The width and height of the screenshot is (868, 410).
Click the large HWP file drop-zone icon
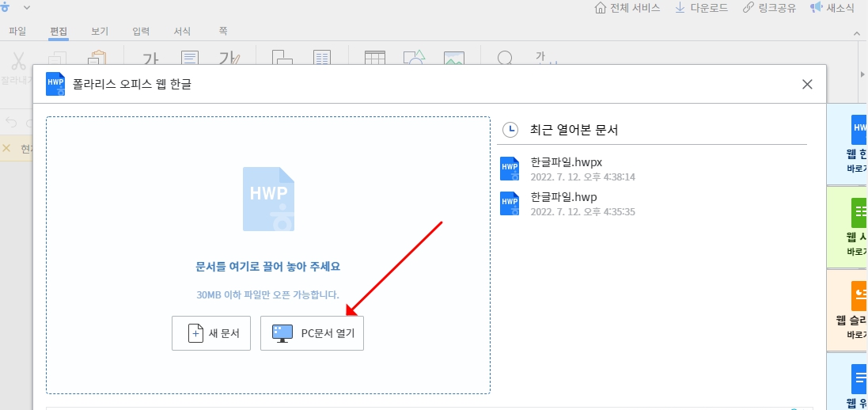click(268, 199)
